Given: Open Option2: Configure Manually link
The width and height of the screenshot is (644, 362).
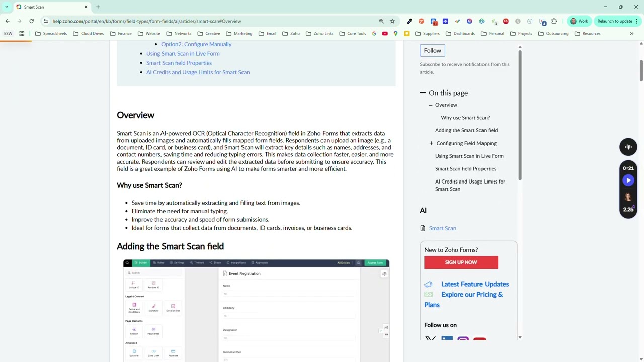Looking at the screenshot, I should pyautogui.click(x=196, y=44).
